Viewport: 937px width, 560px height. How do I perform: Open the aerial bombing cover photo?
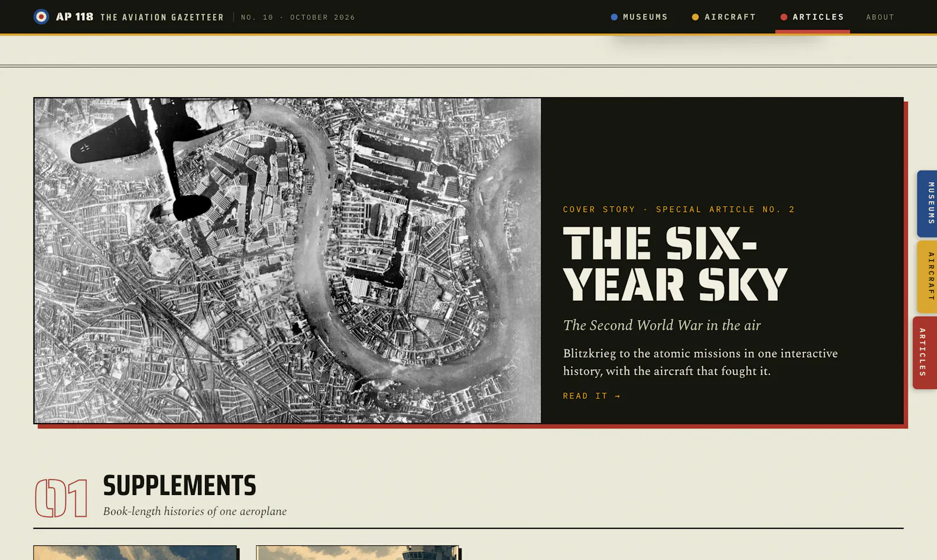click(x=288, y=260)
